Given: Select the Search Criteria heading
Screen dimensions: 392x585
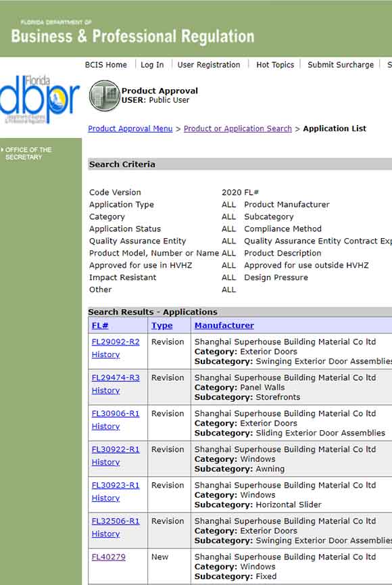Looking at the screenshot, I should point(122,164).
